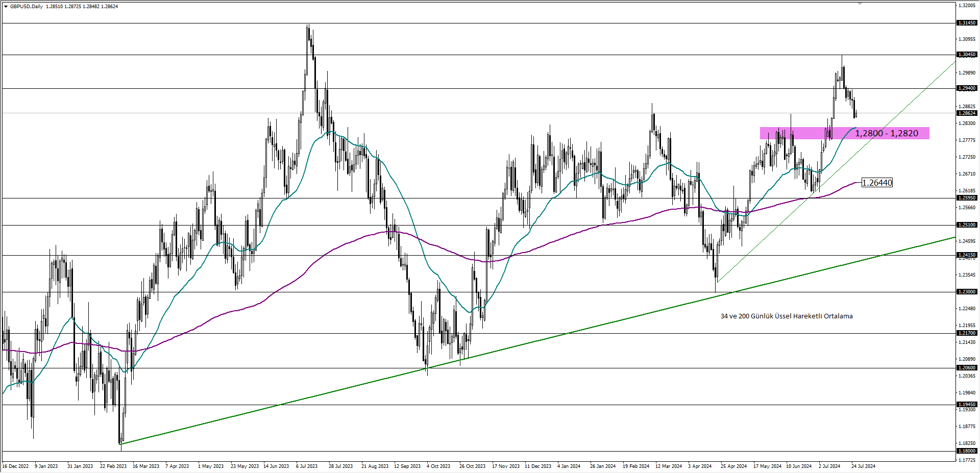The height and width of the screenshot is (473, 980).
Task: Click the 24 Jul 2024 date label
Action: (x=863, y=466)
